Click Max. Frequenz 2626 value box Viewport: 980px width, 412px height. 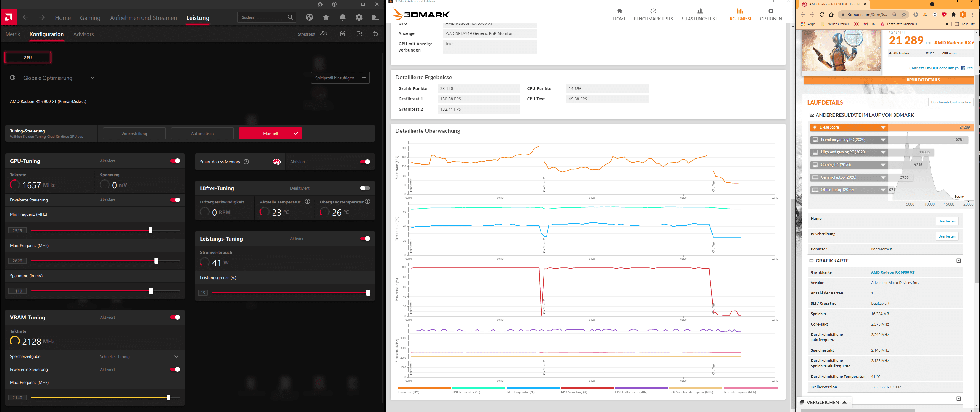[17, 261]
